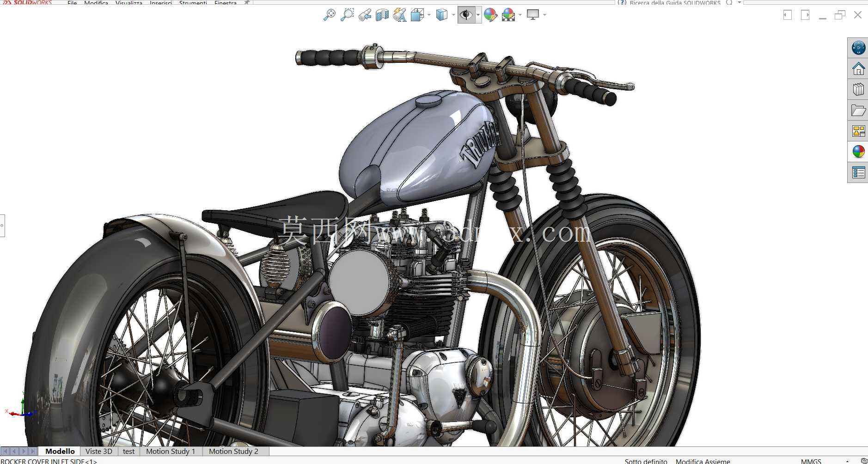Click the View Orientation cube icon
Viewport: 868px width, 464px height.
click(417, 15)
